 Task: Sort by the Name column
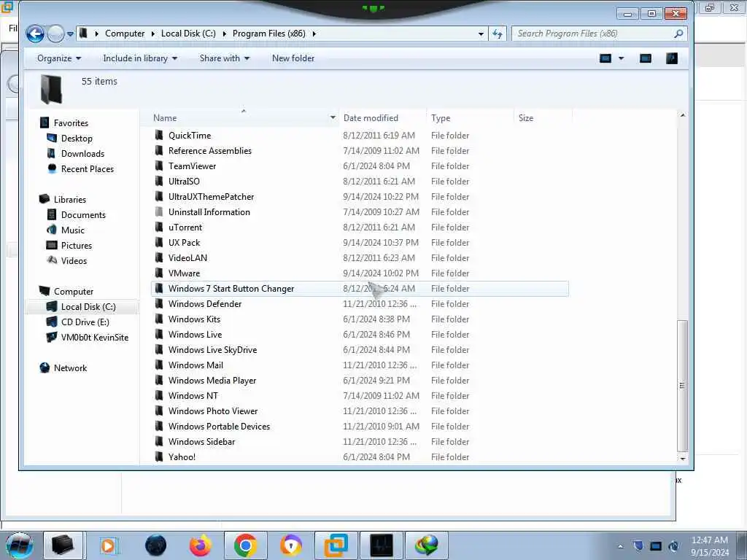(165, 118)
